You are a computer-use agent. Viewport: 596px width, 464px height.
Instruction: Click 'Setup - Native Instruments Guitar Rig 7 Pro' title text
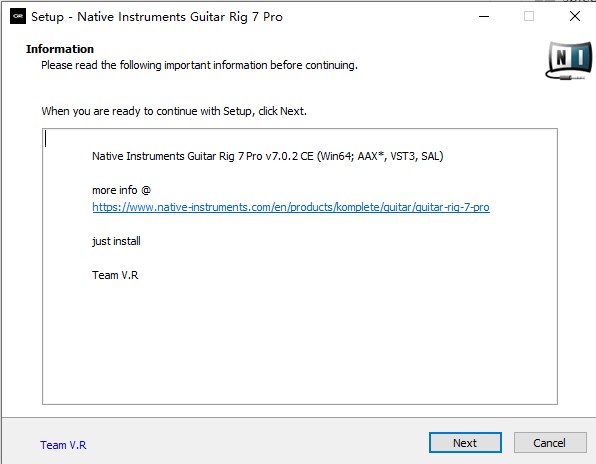coord(157,17)
